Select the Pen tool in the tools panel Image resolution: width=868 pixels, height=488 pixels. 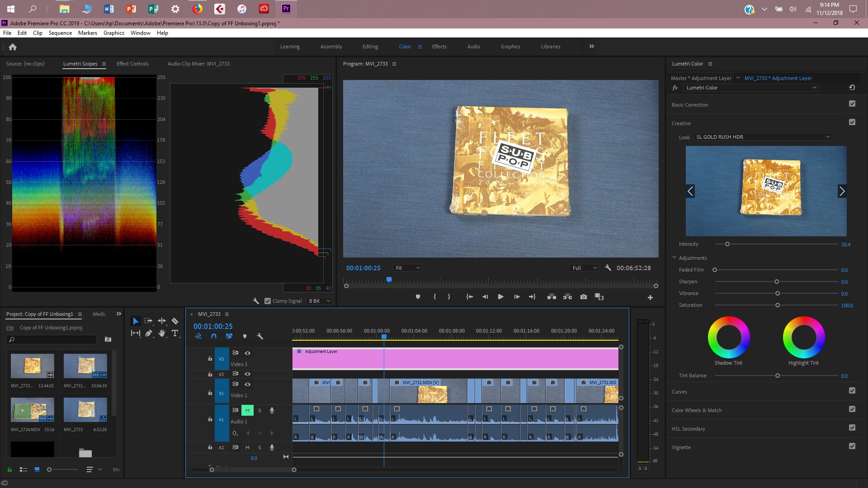148,333
